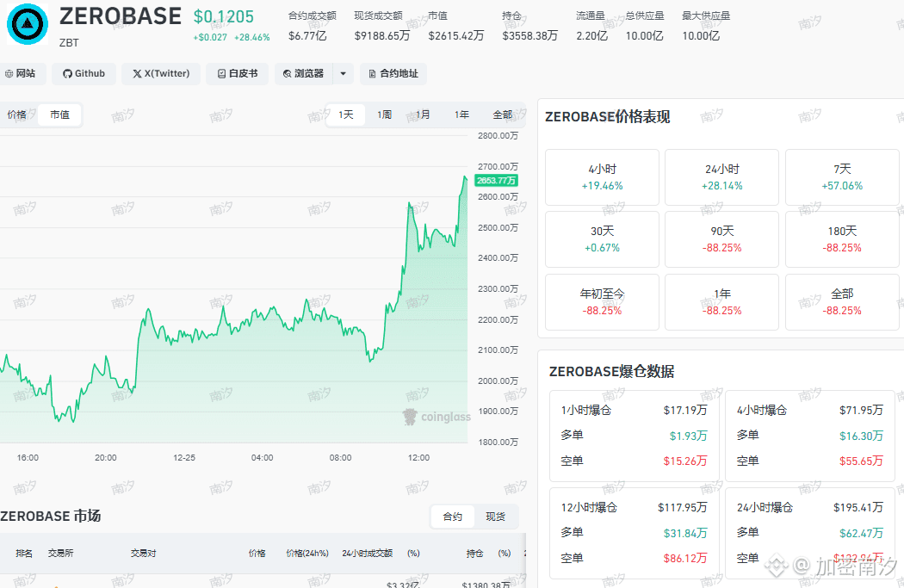Click the 全部 -88.25% performance card
Image resolution: width=904 pixels, height=588 pixels.
pyautogui.click(x=842, y=302)
